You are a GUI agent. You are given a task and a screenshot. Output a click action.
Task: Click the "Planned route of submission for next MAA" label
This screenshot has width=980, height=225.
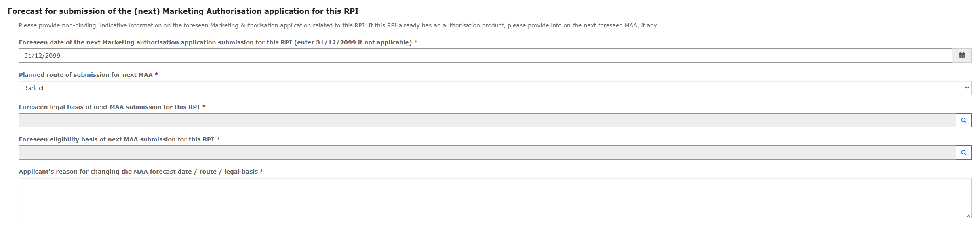click(86, 75)
